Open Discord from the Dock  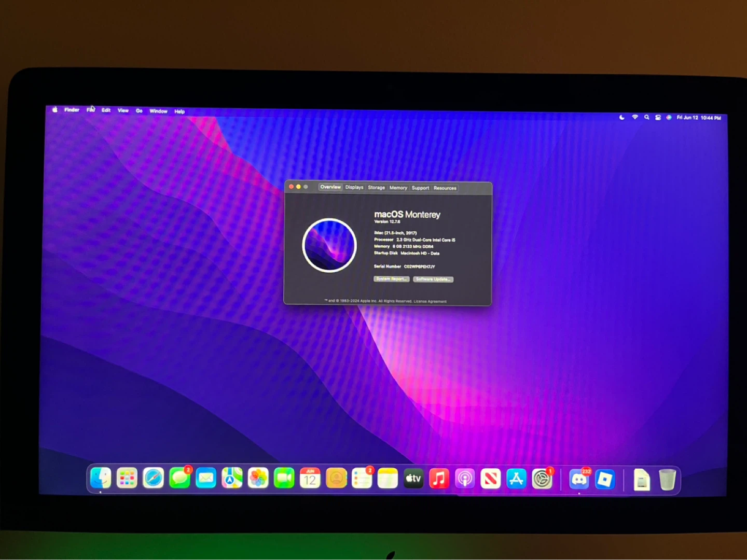pos(579,479)
